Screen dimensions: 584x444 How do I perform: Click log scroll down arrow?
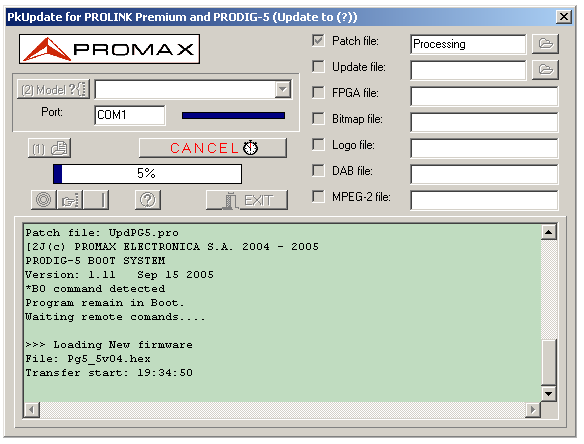(x=549, y=393)
